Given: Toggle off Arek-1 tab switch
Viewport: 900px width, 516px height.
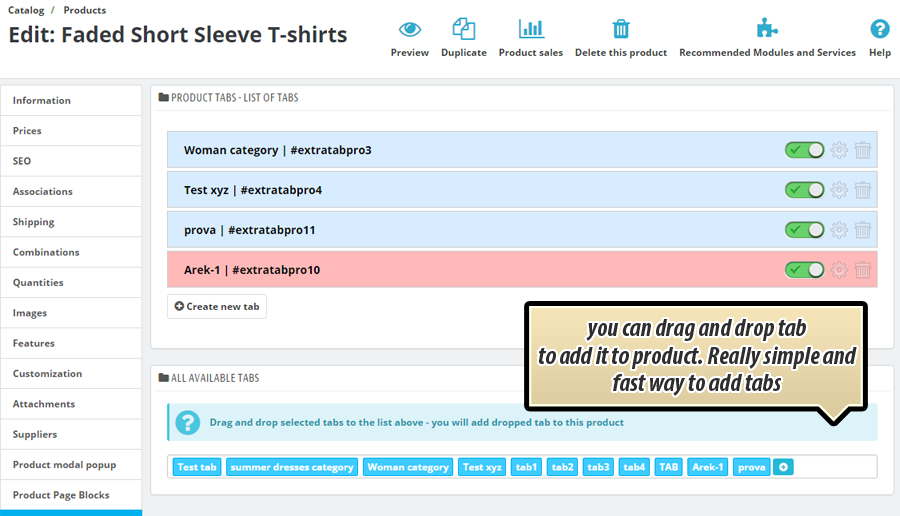Looking at the screenshot, I should pos(805,270).
